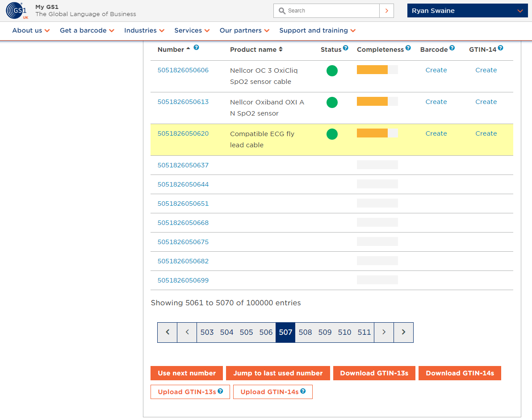This screenshot has height=420, width=532.
Task: Click help icon beside Barcode header
Action: [x=452, y=48]
